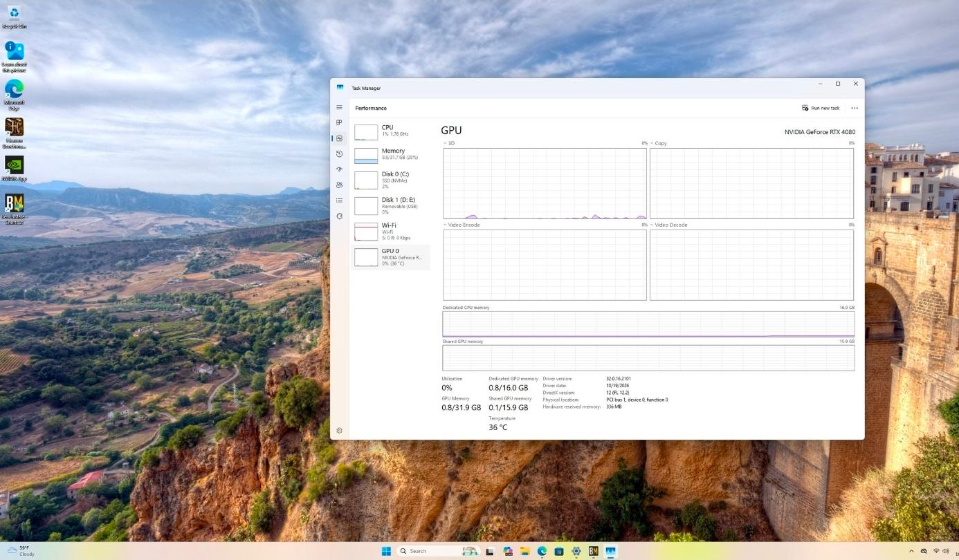The width and height of the screenshot is (959, 560).
Task: Open the Settings app from the taskbar
Action: pos(576,551)
